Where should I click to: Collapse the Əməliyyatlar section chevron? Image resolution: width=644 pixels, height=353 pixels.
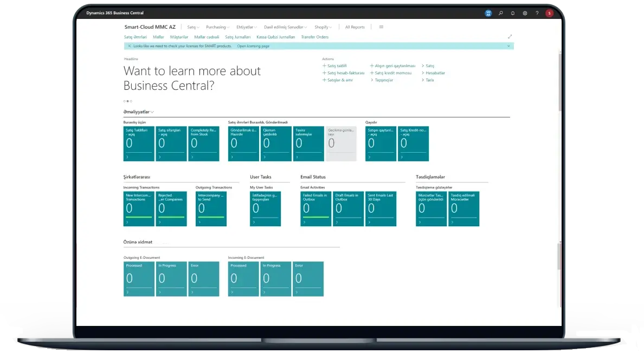[152, 112]
